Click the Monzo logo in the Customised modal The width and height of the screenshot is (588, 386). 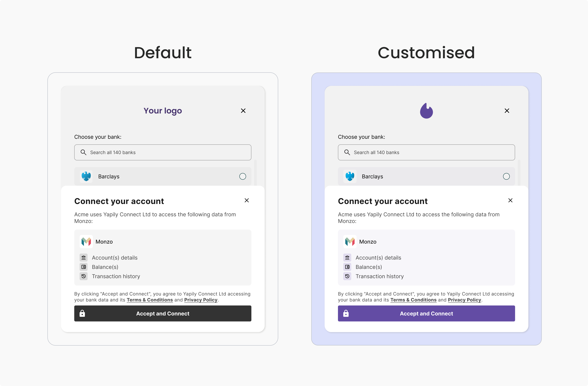[350, 242]
